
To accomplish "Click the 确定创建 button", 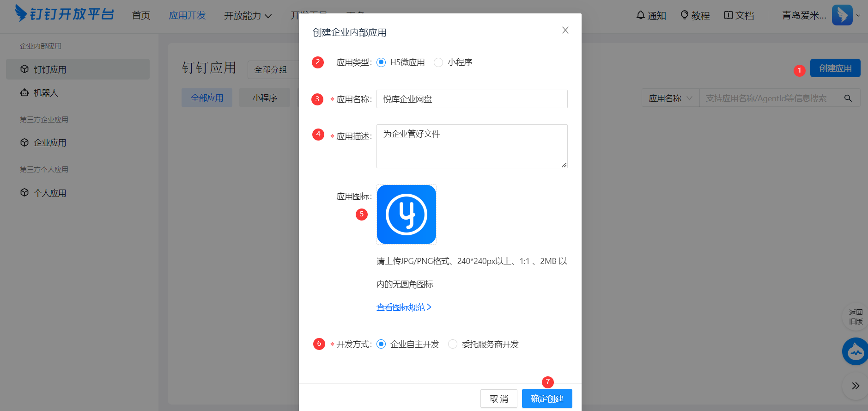I will pos(547,399).
